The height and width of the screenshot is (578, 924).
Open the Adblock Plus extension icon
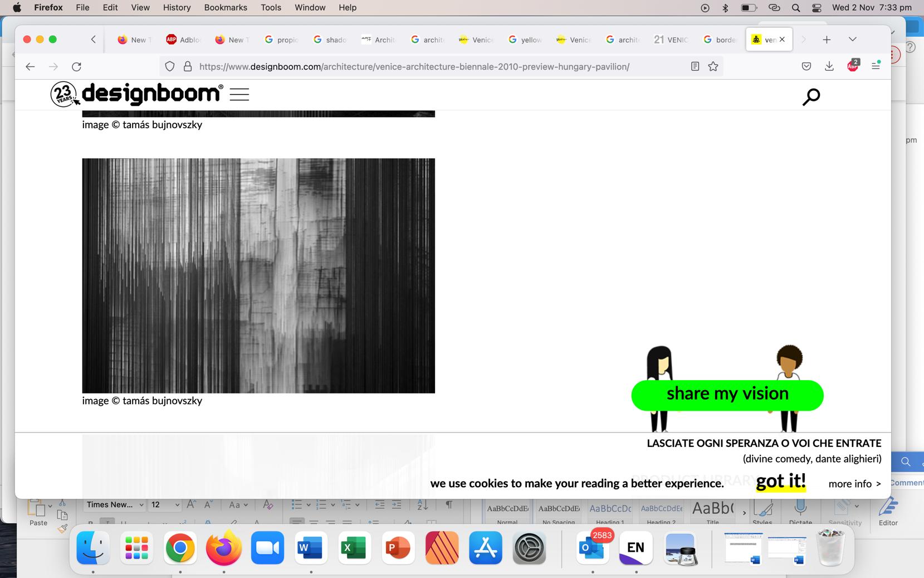pyautogui.click(x=853, y=65)
